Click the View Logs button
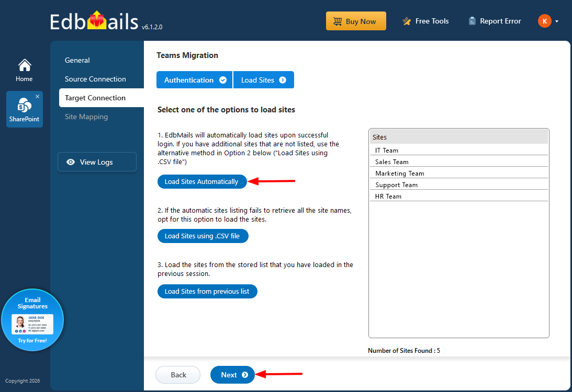Image resolution: width=572 pixels, height=392 pixels. (97, 162)
